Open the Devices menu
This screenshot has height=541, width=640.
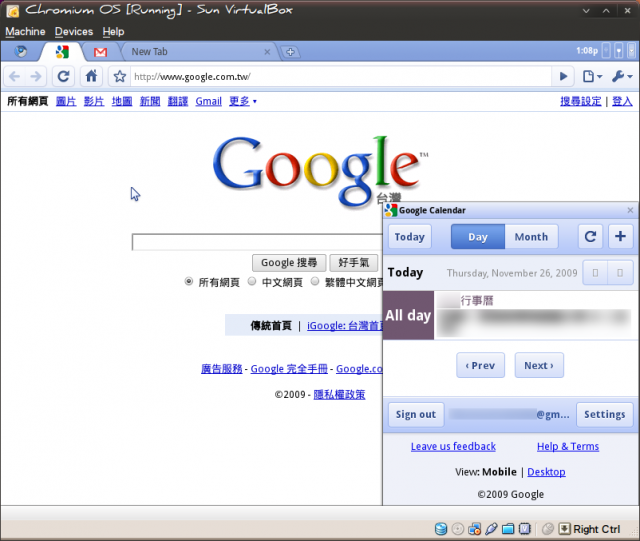click(x=74, y=31)
